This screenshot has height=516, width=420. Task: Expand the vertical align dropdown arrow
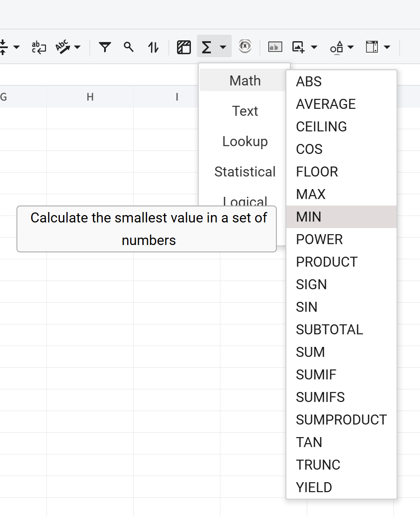point(16,47)
